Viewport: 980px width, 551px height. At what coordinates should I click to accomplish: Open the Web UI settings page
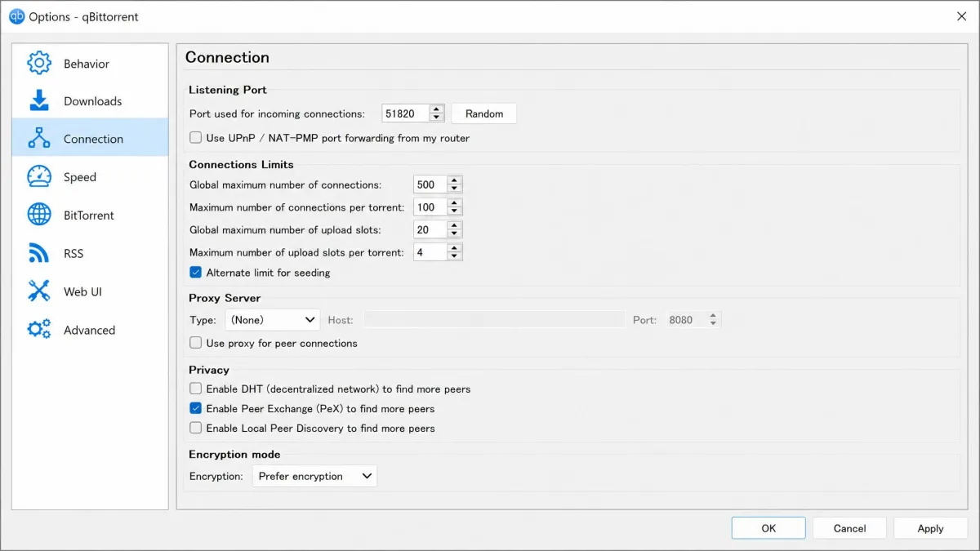coord(90,291)
